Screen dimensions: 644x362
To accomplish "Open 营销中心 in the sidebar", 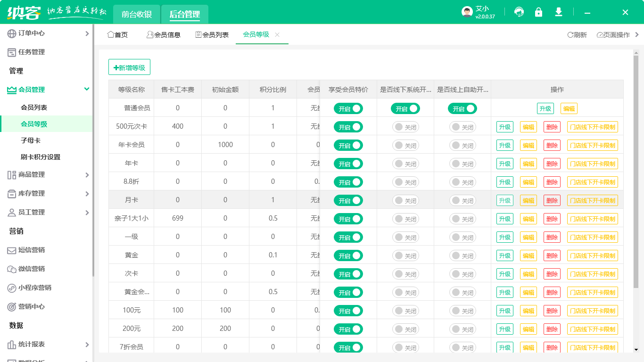I will (x=32, y=307).
